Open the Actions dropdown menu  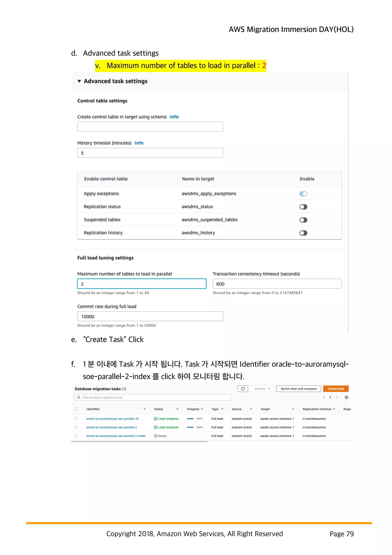click(x=262, y=389)
